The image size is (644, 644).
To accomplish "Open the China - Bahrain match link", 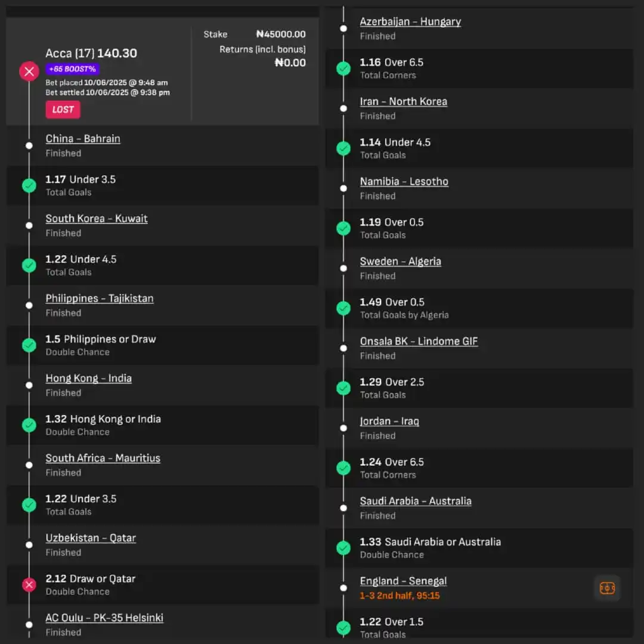I will pos(83,139).
